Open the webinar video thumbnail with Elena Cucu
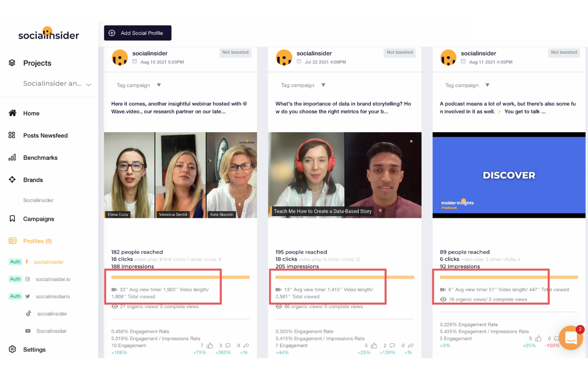 tap(181, 175)
